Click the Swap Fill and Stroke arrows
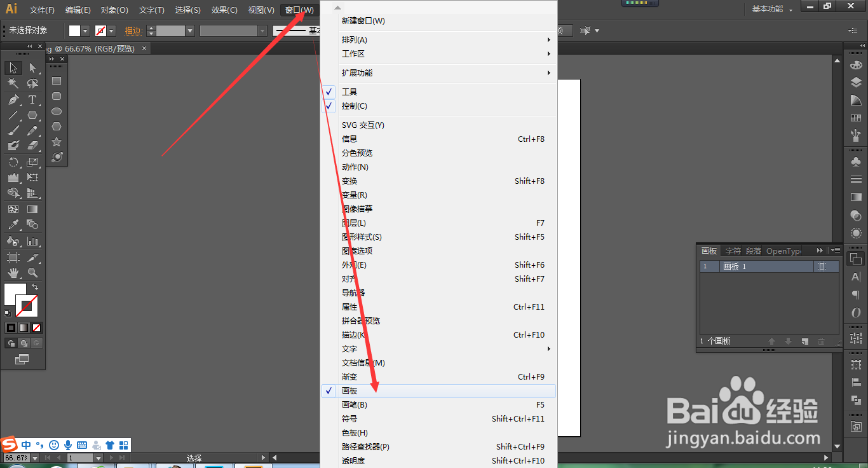The height and width of the screenshot is (468, 868). tap(35, 287)
